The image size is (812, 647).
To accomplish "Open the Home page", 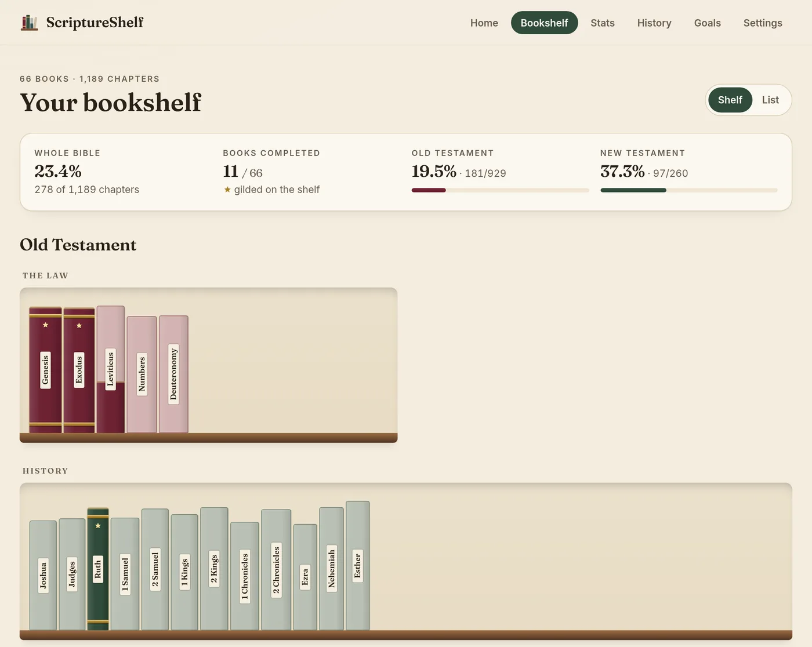I will (x=484, y=23).
